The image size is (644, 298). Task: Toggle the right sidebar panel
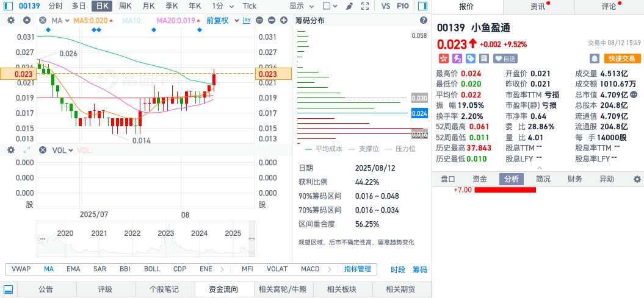click(x=422, y=6)
